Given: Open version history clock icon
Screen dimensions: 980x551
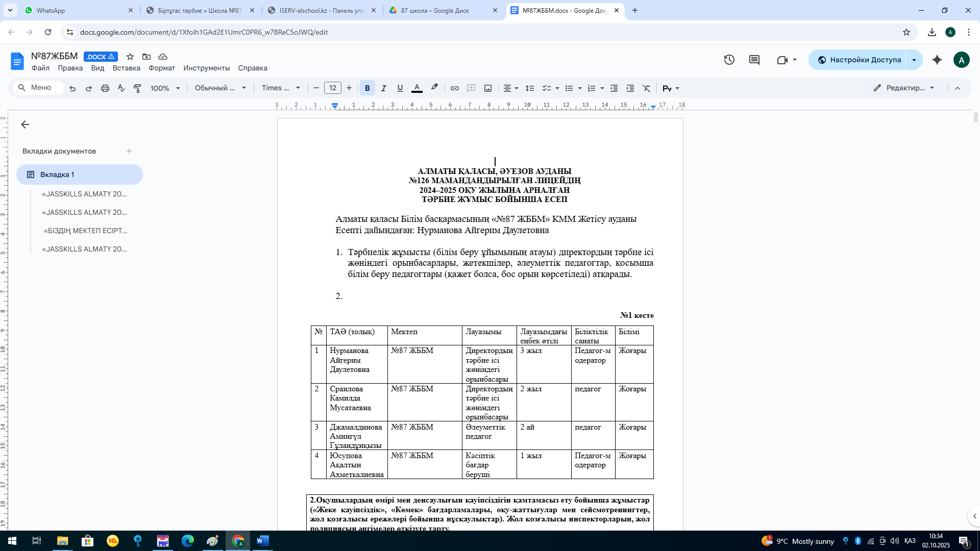Looking at the screenshot, I should [729, 60].
